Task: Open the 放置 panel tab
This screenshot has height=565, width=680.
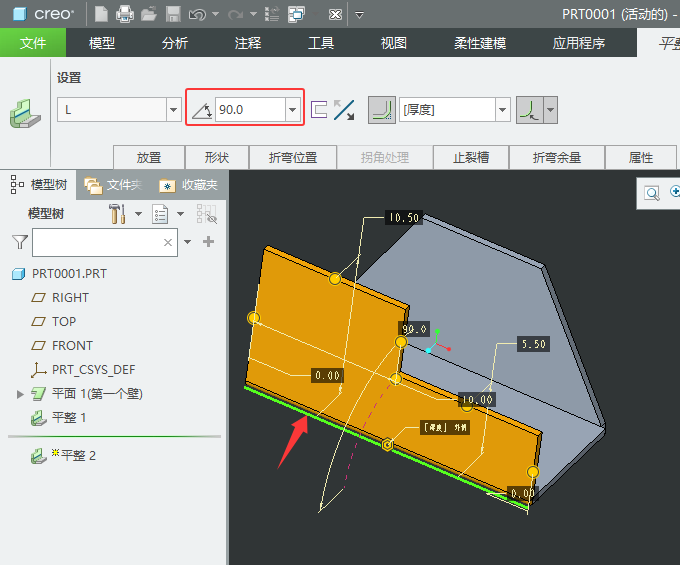Action: pos(149,157)
